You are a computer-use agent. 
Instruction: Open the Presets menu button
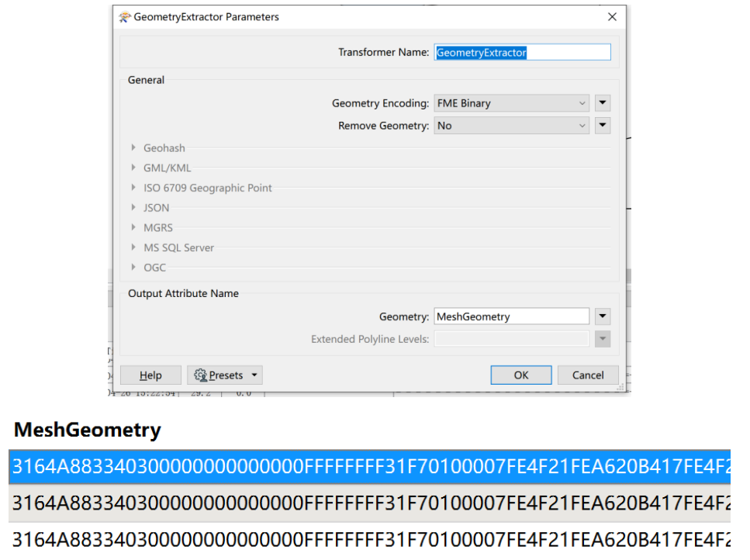(x=225, y=375)
